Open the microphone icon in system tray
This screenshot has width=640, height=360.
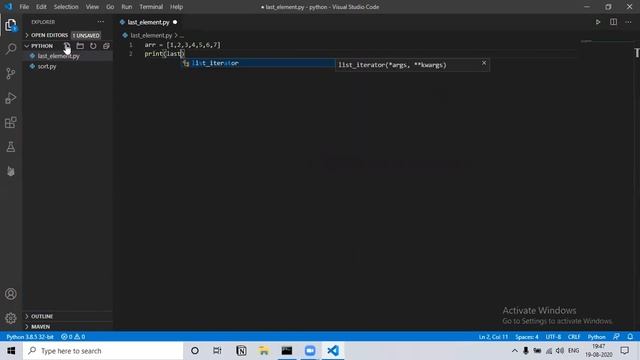coord(526,351)
